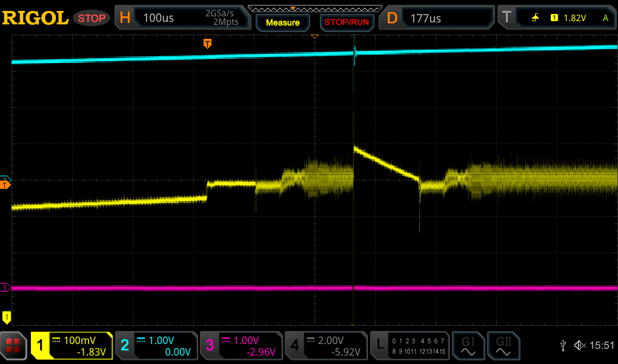
Task: Click the channel 3 ground level marker
Action: click(x=6, y=288)
